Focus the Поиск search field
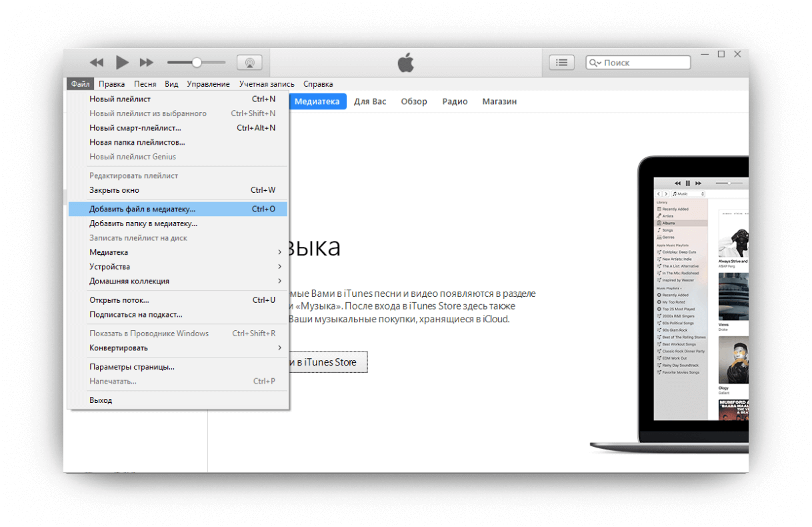 pyautogui.click(x=638, y=63)
